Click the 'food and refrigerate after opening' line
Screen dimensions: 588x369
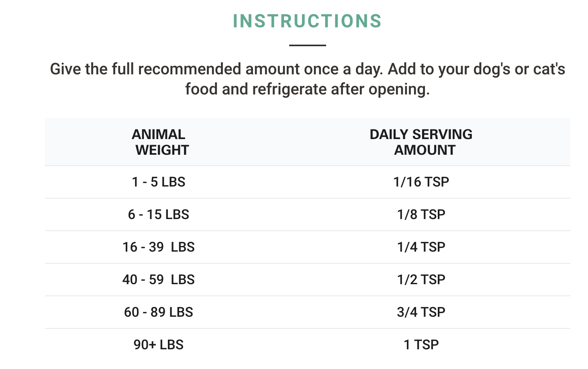307,89
